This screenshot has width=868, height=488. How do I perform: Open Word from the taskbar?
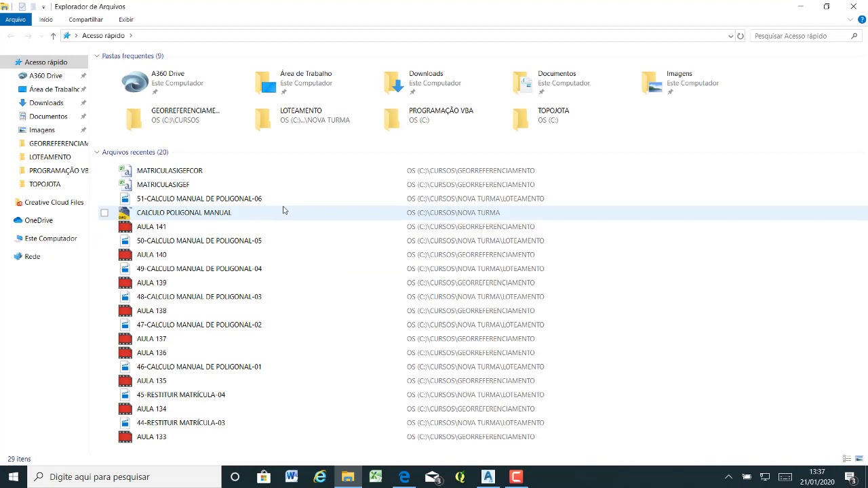(x=292, y=476)
